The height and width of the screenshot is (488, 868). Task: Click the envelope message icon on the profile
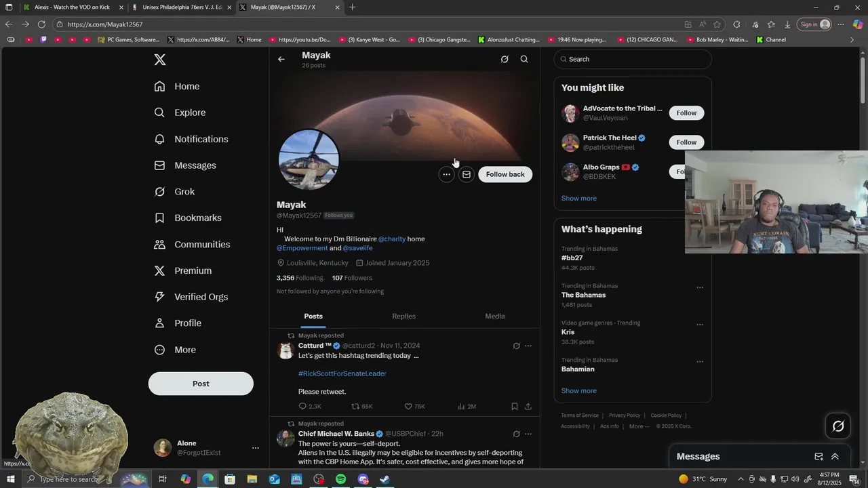pyautogui.click(x=467, y=174)
